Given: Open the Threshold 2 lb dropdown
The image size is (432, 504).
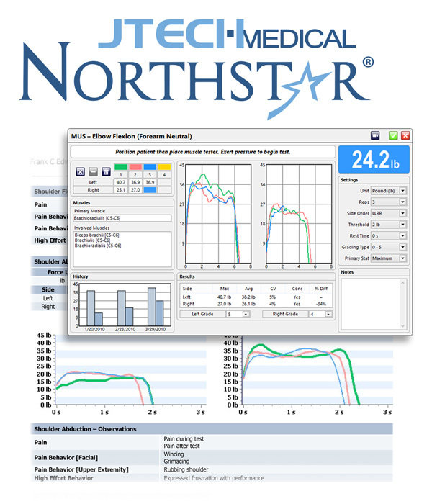Looking at the screenshot, I should pyautogui.click(x=402, y=225).
